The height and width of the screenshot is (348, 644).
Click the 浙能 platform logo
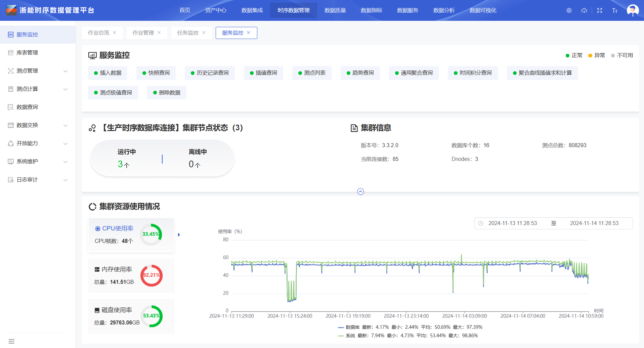pos(11,10)
